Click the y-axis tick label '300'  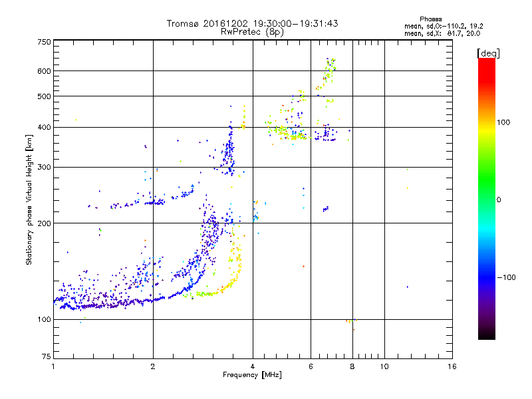[44, 167]
